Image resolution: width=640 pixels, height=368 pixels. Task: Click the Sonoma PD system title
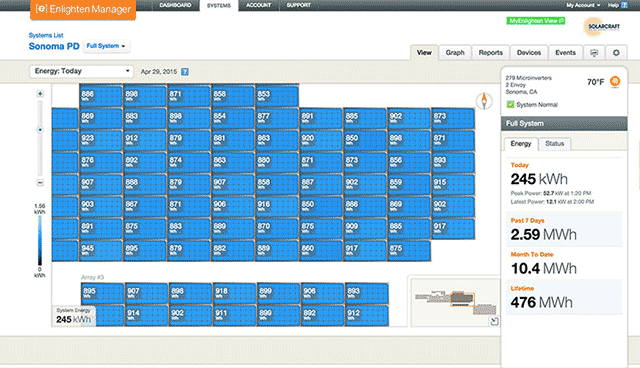click(54, 47)
